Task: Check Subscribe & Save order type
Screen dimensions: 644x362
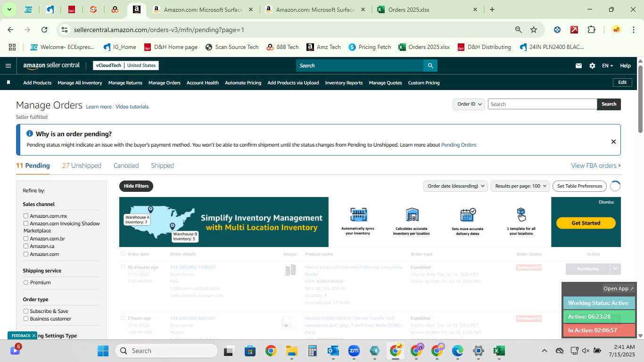Action: pyautogui.click(x=26, y=311)
